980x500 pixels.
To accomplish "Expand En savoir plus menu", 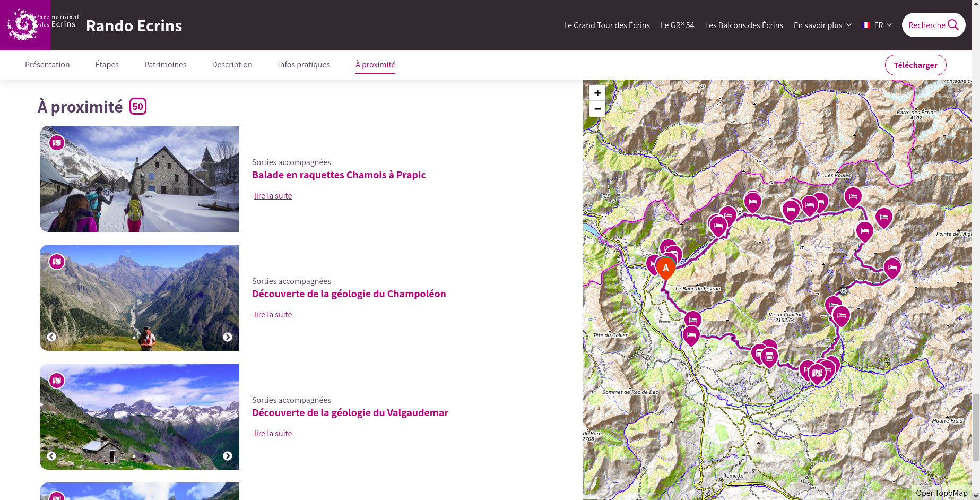I will pyautogui.click(x=822, y=25).
